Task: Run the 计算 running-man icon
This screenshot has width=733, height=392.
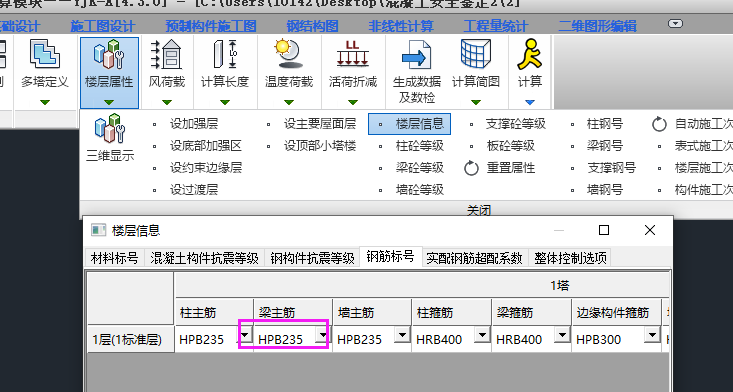Action: click(x=529, y=54)
